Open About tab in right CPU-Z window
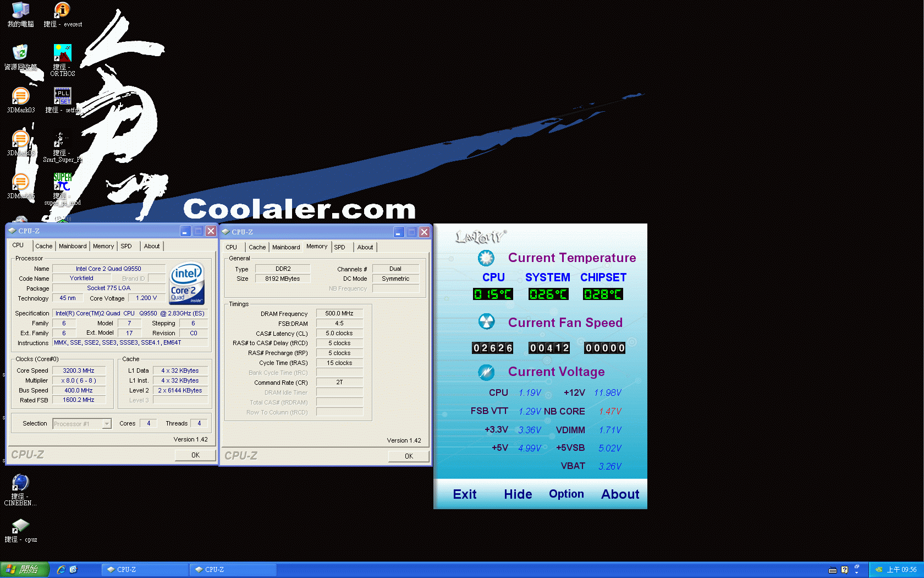 (365, 248)
